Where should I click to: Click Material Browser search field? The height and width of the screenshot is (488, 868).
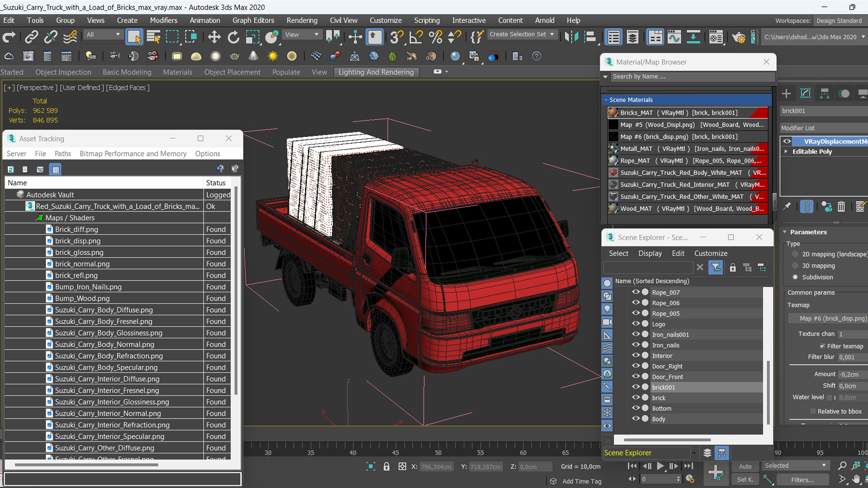692,77
